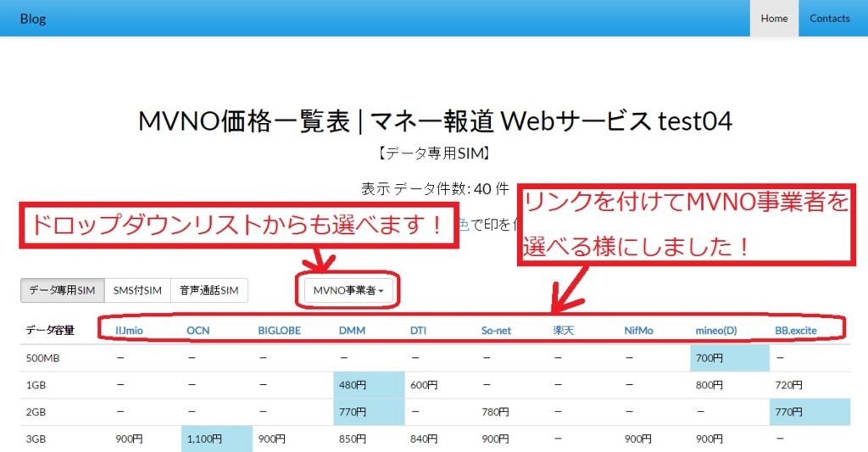Screen dimensions: 868x452
Task: Open the DTI column link
Action: [x=419, y=330]
